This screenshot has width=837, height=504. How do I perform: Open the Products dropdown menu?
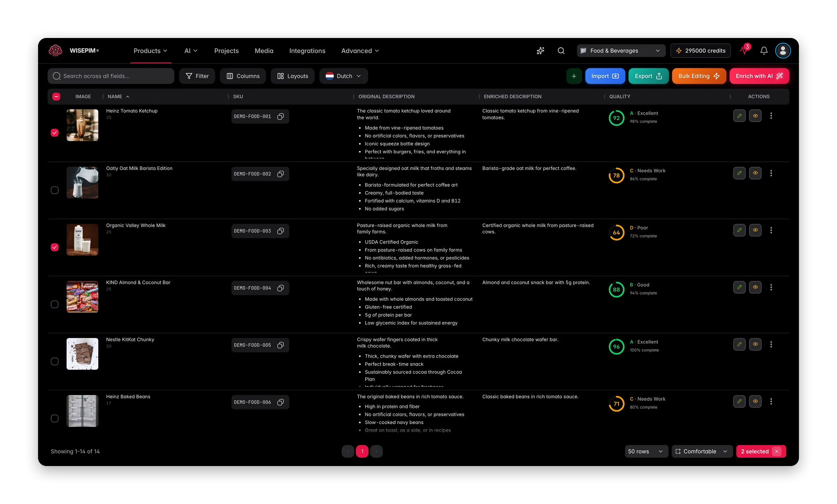tap(150, 51)
